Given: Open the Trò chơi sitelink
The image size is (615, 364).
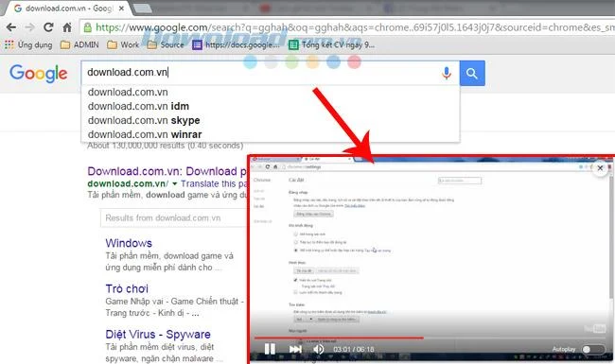Looking at the screenshot, I should pos(127,288).
